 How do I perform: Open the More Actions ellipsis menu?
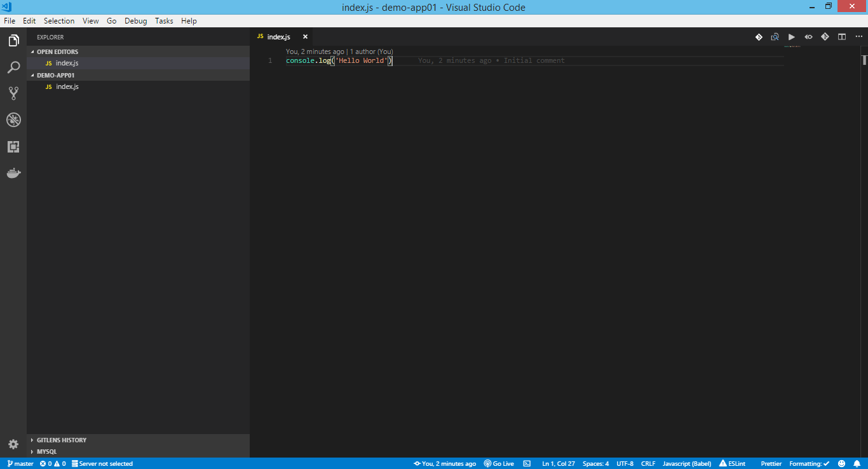858,36
